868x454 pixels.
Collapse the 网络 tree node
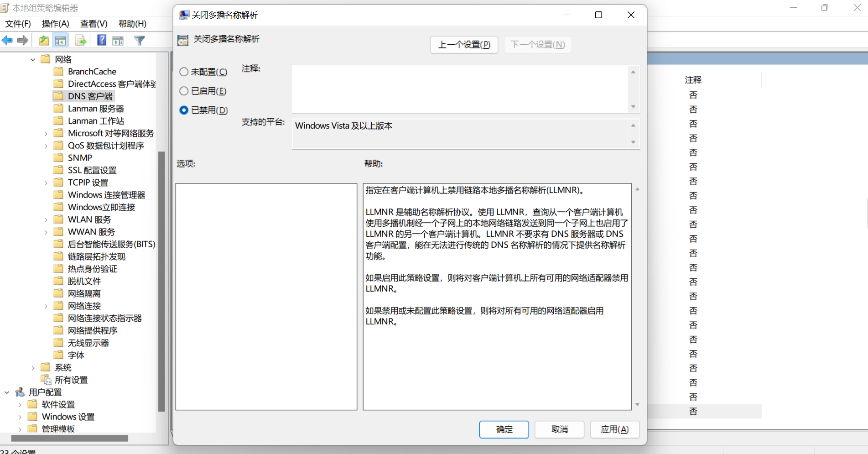33,59
